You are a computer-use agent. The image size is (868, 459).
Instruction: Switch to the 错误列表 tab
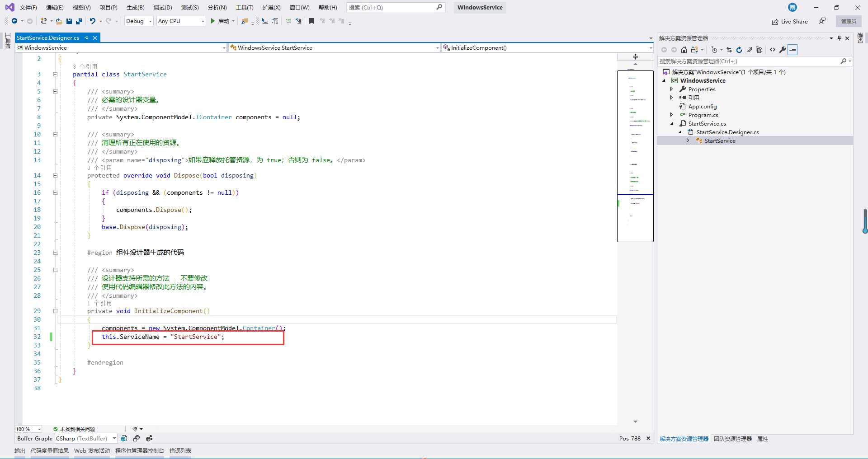click(180, 451)
